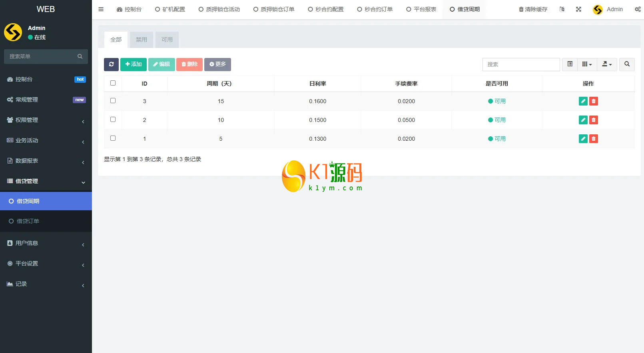Click sidebar menu search magnifier
Screen dimensions: 644x353
[80, 56]
